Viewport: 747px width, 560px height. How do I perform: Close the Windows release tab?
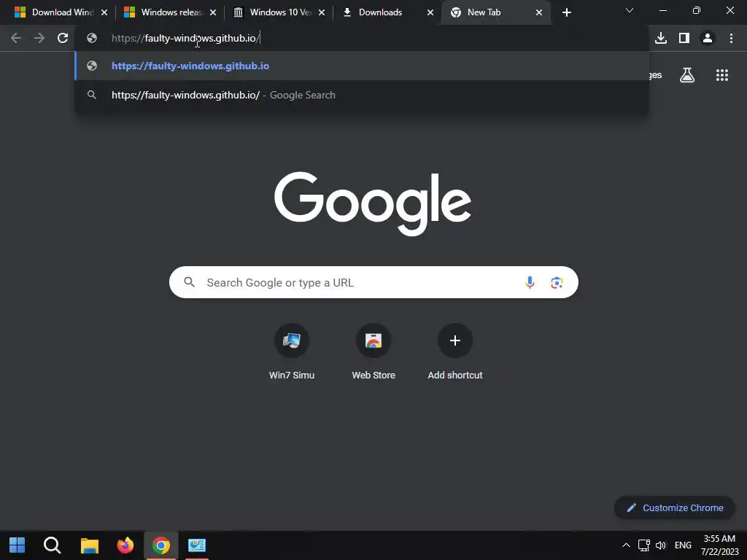213,12
